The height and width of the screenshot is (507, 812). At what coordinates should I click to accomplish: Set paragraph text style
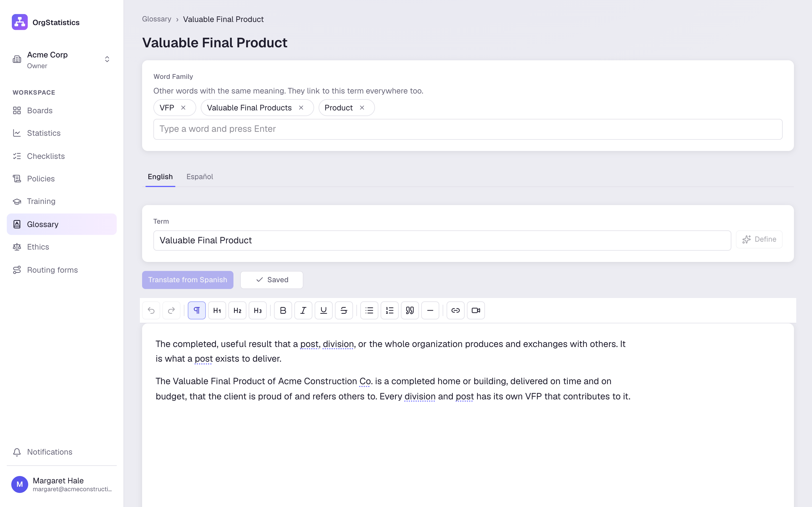pos(197,310)
